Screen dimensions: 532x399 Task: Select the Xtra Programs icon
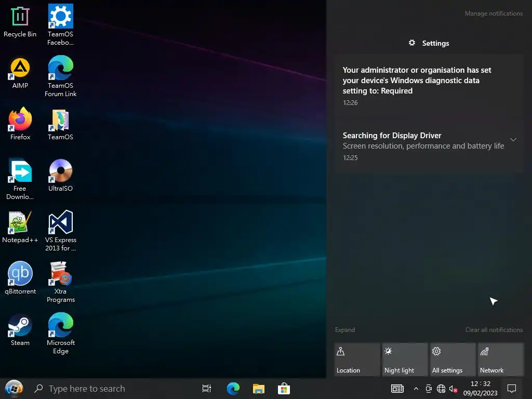(60, 282)
